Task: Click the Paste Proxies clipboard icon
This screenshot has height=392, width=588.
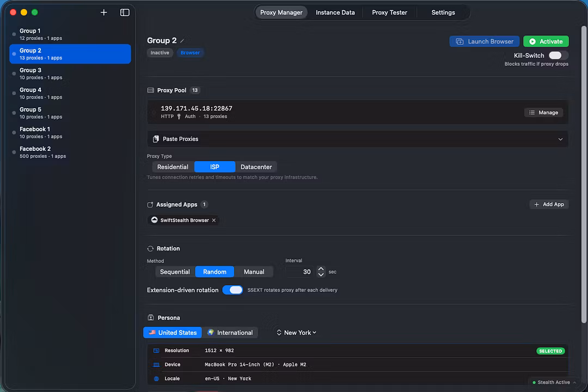Action: pos(156,139)
